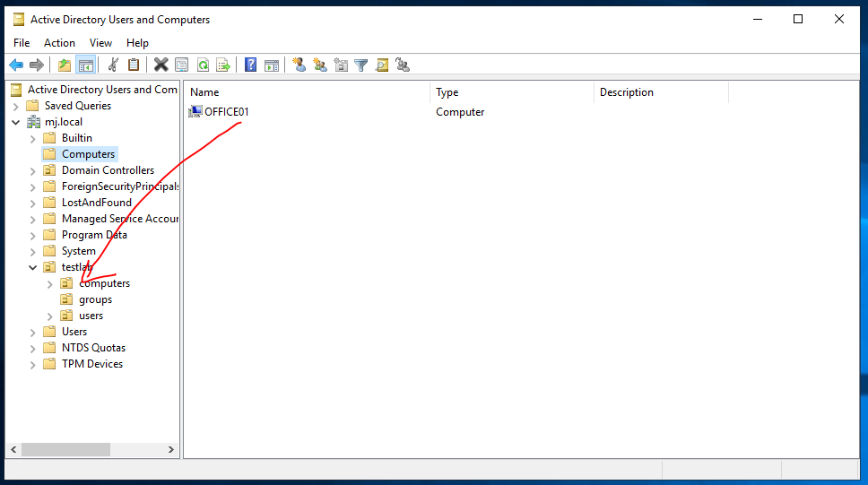Click the Computer type cell for OFFICE01
Viewport: 868px width, 485px height.
click(460, 112)
